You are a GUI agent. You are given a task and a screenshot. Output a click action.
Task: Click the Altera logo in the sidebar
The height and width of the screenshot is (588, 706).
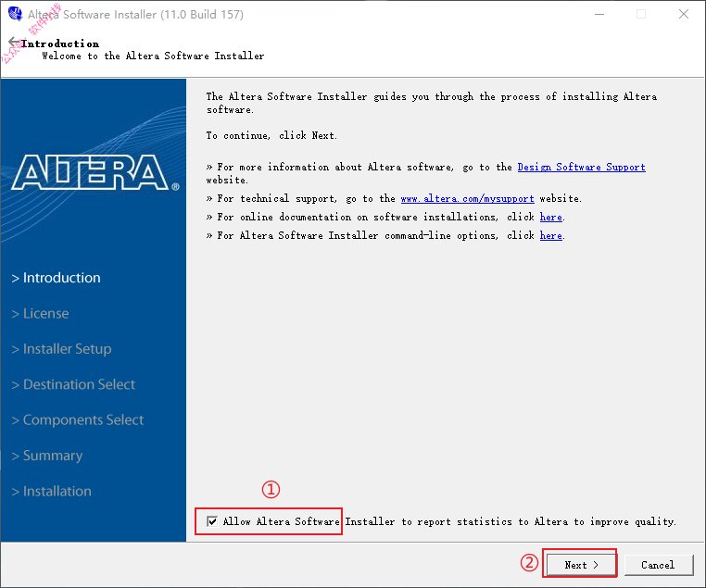(x=95, y=173)
